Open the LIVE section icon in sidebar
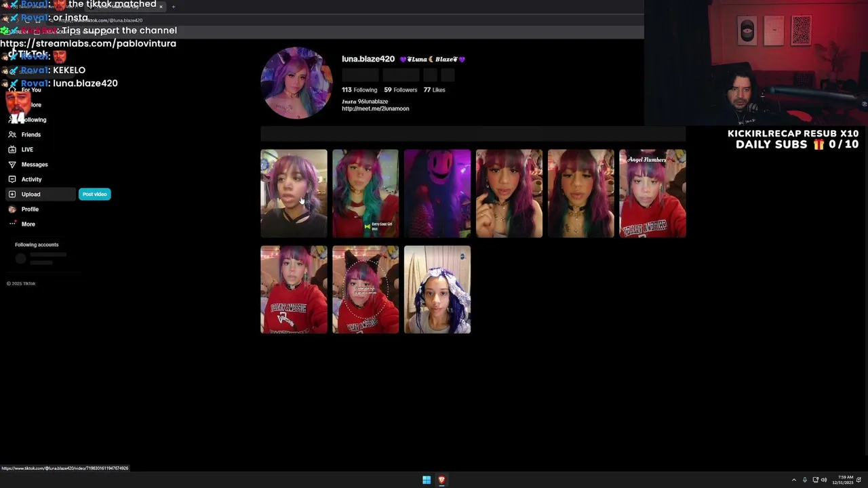This screenshot has height=488, width=868. point(12,150)
